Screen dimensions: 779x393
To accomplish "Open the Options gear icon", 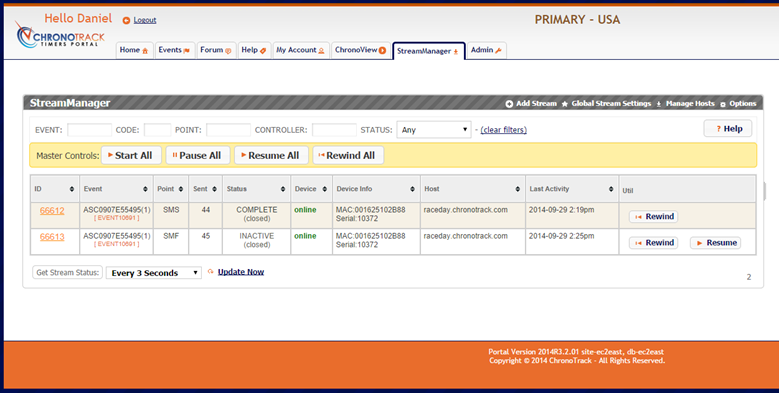I will [x=723, y=104].
